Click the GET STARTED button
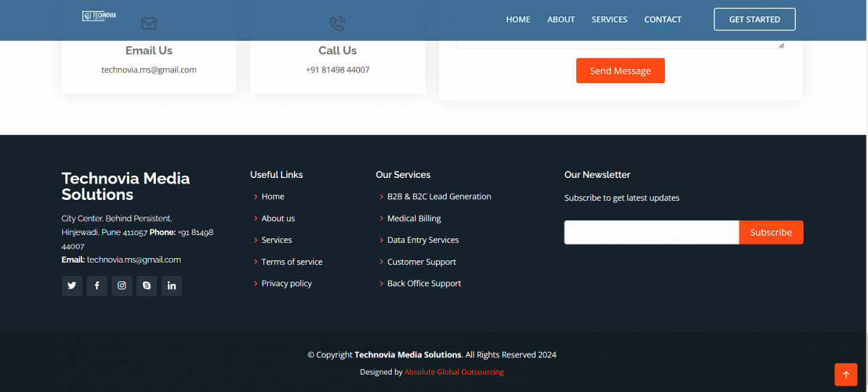Screen dimensions: 868x392 754,20
